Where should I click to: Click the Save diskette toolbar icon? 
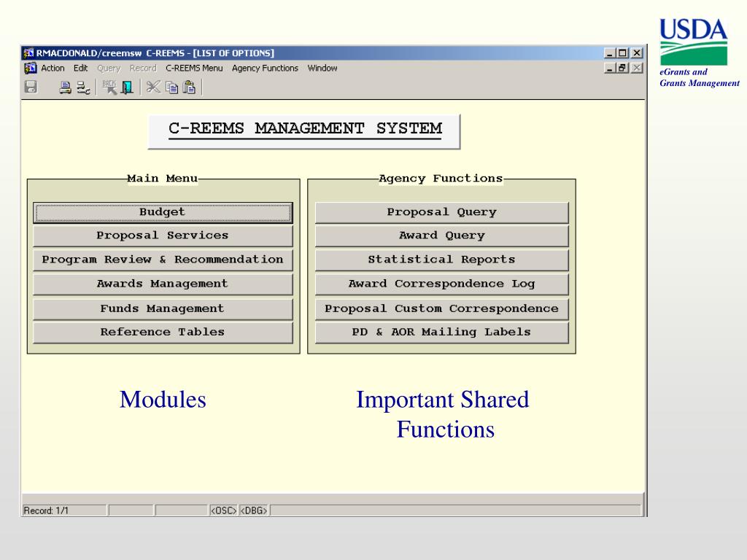point(31,87)
